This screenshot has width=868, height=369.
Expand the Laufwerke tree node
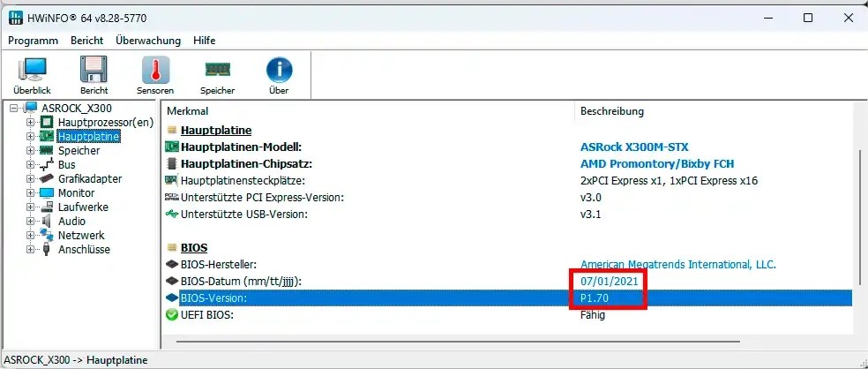coord(31,207)
